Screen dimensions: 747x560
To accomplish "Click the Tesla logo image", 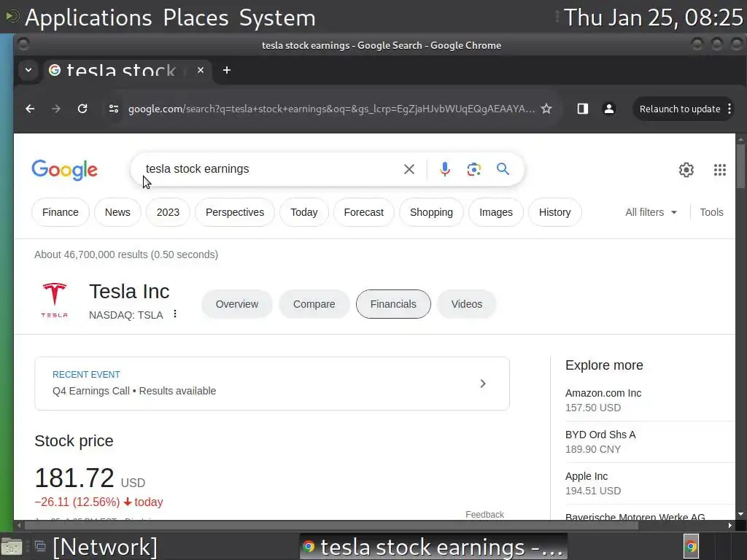I will click(x=54, y=300).
